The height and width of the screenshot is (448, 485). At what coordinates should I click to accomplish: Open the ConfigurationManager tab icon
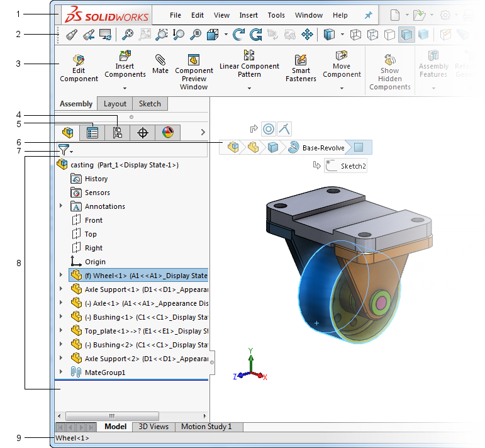pyautogui.click(x=117, y=133)
